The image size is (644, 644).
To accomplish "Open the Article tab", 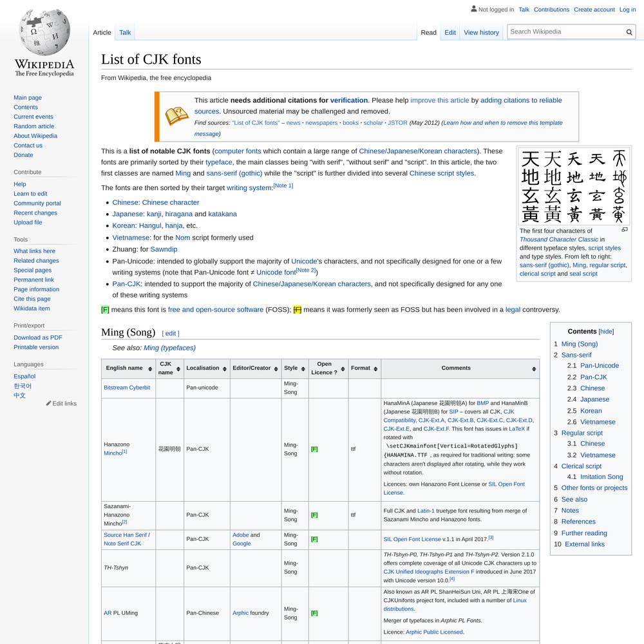I will 102,32.
